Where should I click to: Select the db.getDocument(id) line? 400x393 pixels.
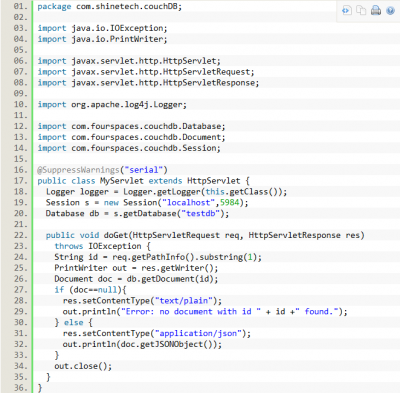pos(136,279)
